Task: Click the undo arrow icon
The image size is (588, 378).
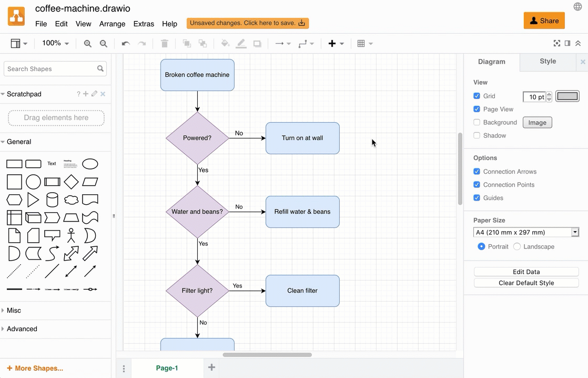Action: tap(125, 44)
